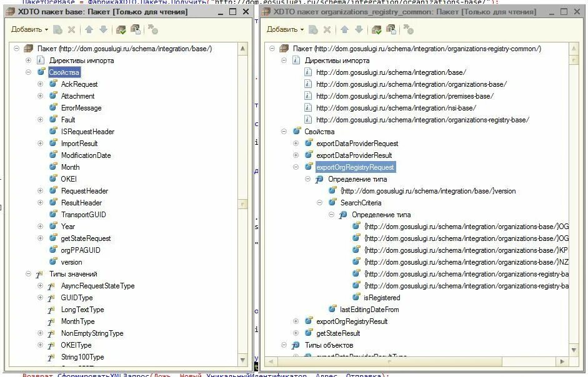The width and height of the screenshot is (588, 377).
Task: Click down arrow of left tree scrollbar
Action: tap(242, 360)
